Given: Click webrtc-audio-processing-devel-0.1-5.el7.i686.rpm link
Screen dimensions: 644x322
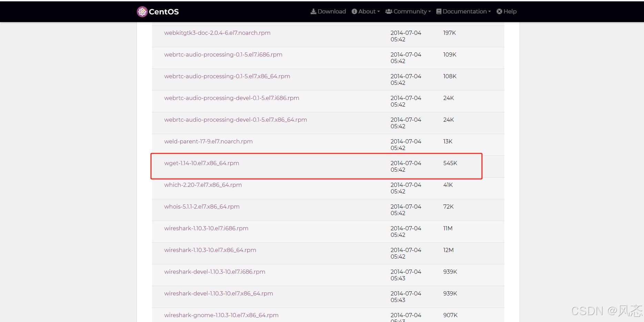Looking at the screenshot, I should point(231,98).
